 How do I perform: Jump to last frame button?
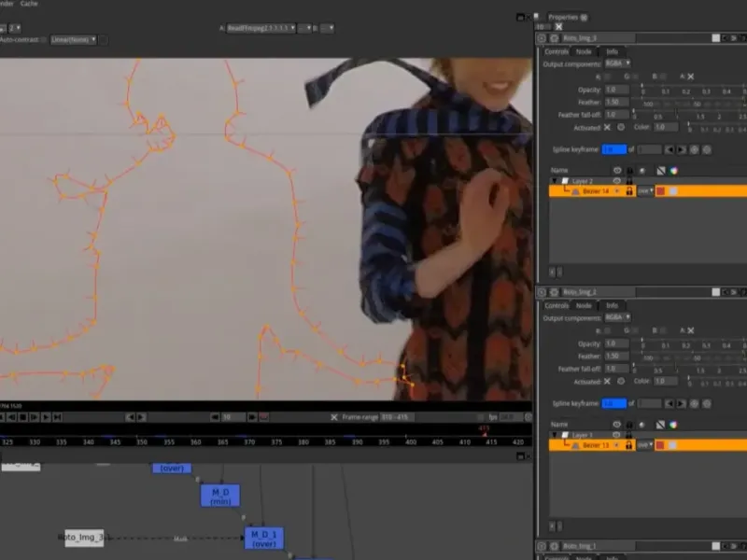coord(58,417)
